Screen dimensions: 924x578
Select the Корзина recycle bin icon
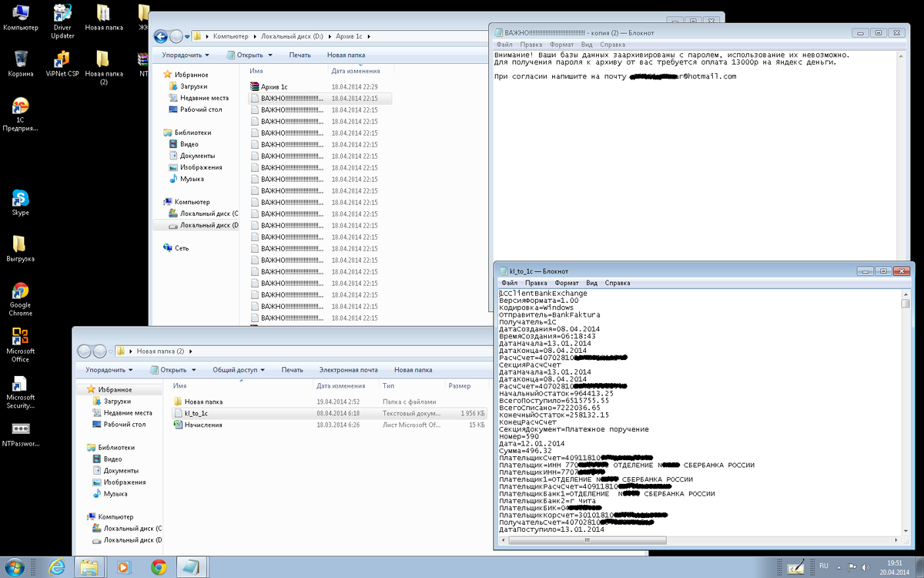[x=21, y=64]
